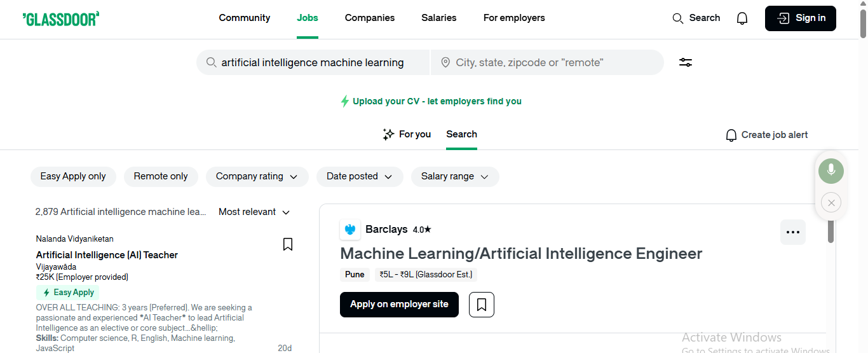Open the Companies menu item

point(369,18)
